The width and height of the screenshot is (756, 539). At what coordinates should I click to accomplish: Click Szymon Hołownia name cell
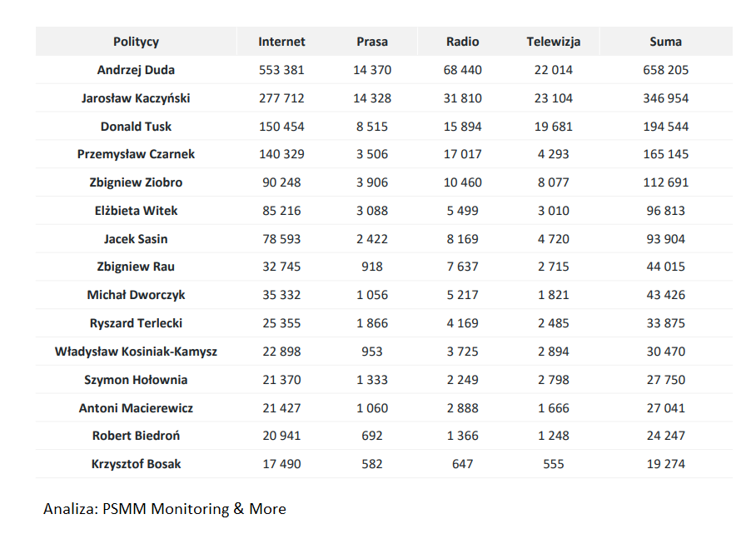pyautogui.click(x=136, y=380)
